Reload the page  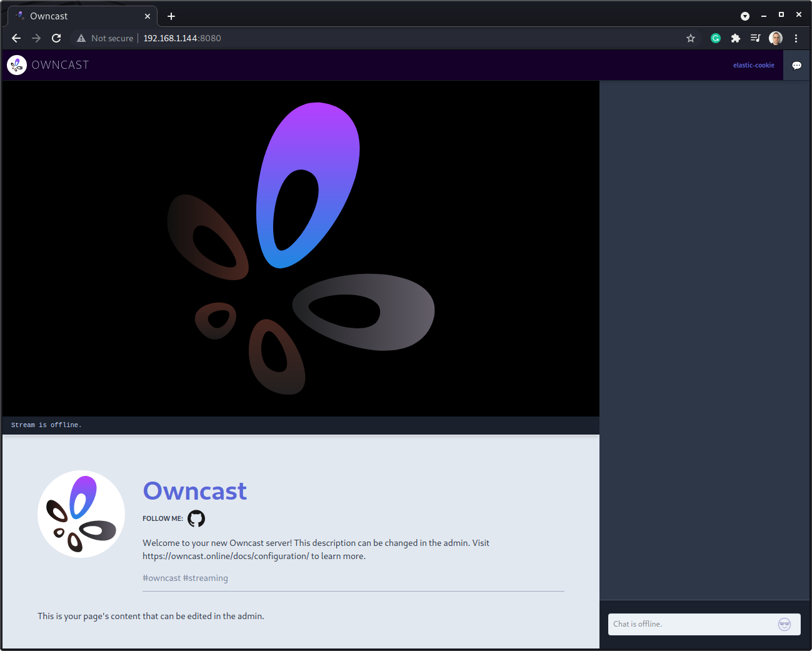point(56,38)
